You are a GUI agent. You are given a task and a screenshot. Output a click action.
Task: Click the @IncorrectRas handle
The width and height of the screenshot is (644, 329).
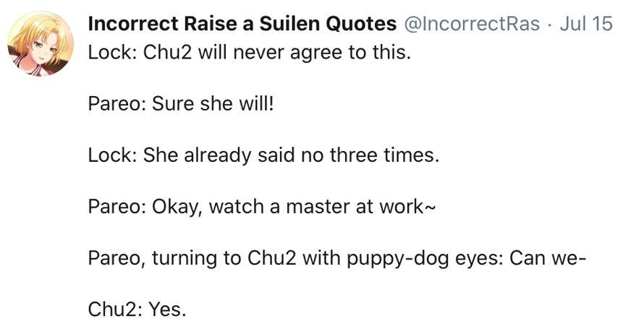tap(471, 24)
